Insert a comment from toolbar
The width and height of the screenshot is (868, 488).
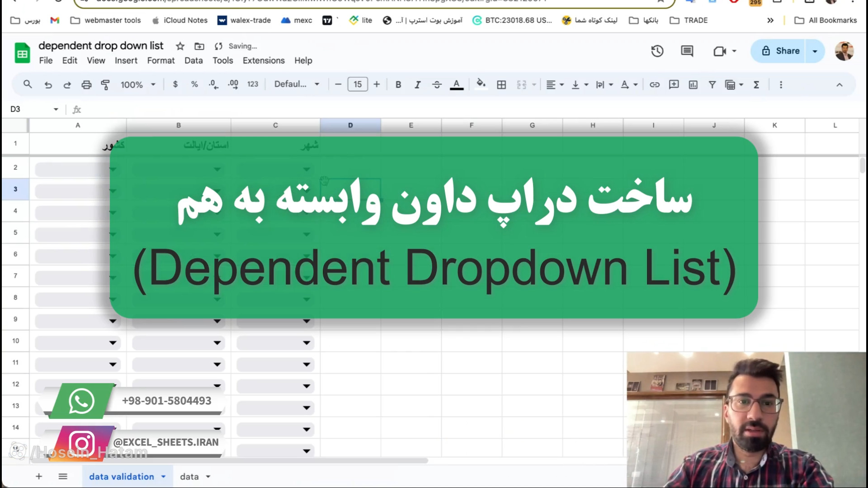674,84
